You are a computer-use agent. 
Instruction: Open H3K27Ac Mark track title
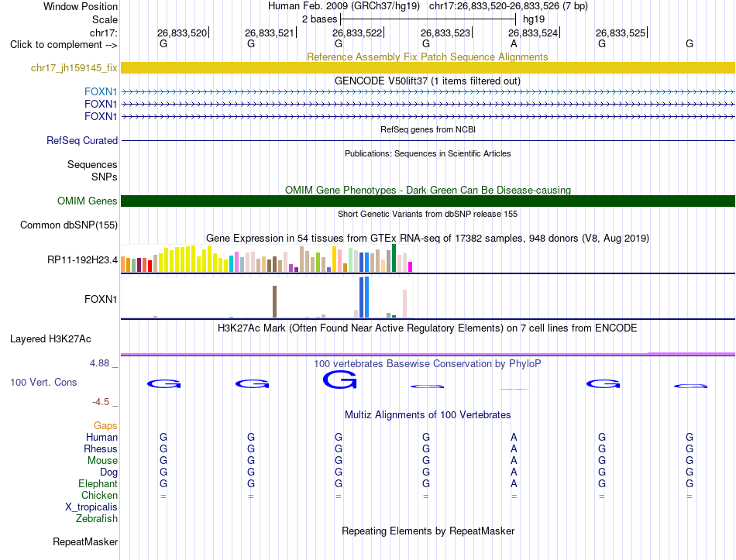(427, 328)
